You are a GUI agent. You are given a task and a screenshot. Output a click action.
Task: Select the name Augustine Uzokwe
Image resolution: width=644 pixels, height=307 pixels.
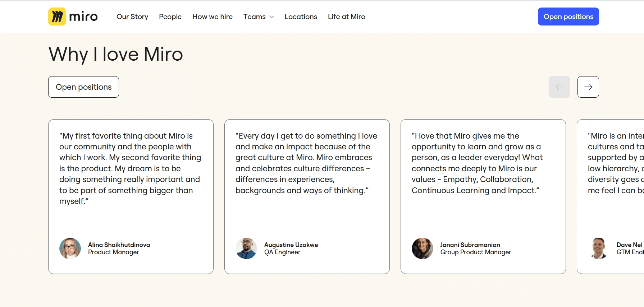[291, 245]
